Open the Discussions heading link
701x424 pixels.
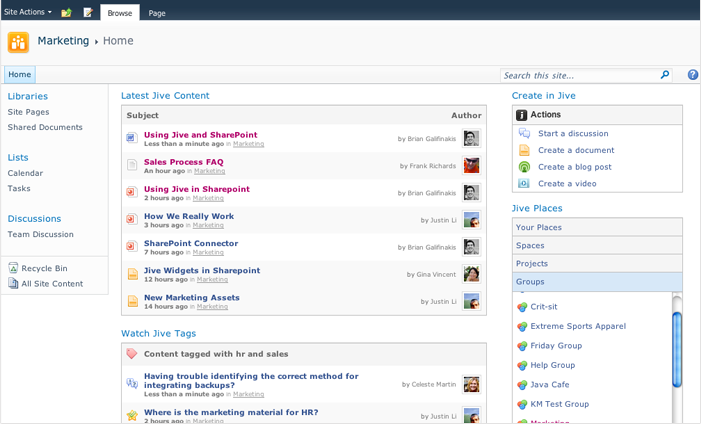click(34, 219)
